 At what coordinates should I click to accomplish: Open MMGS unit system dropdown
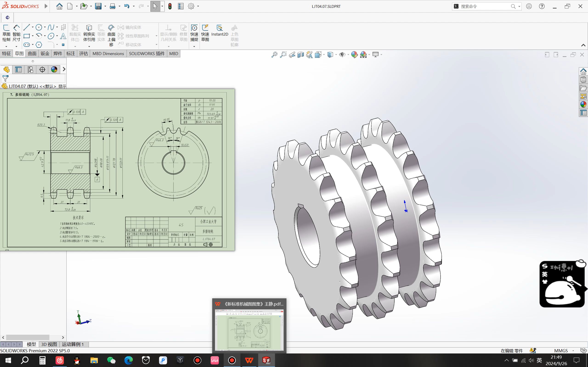[x=573, y=351]
